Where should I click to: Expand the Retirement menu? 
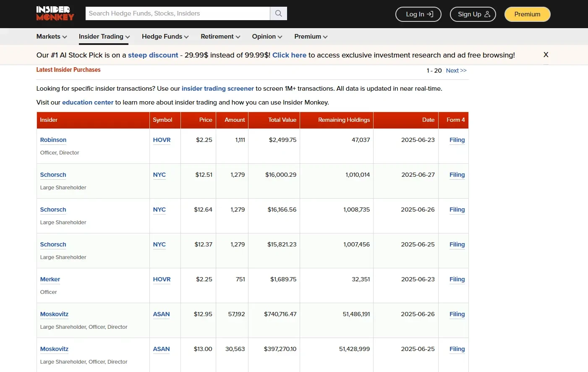click(x=220, y=37)
